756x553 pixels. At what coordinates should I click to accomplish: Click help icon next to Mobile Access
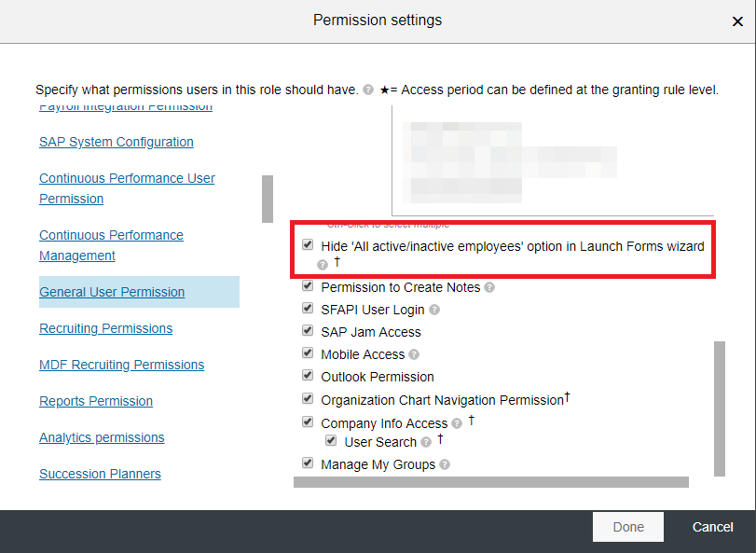[414, 355]
